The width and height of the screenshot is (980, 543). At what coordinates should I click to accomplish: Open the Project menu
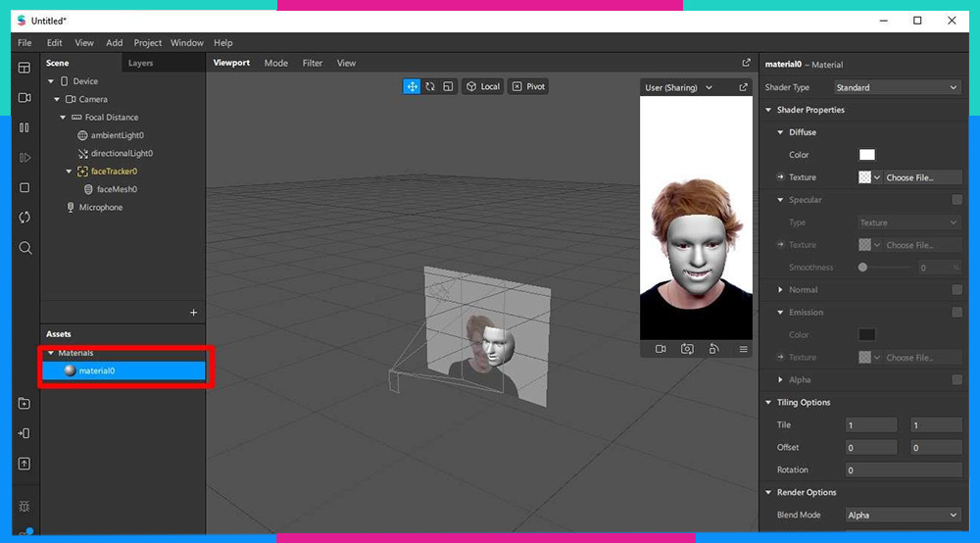pos(148,43)
